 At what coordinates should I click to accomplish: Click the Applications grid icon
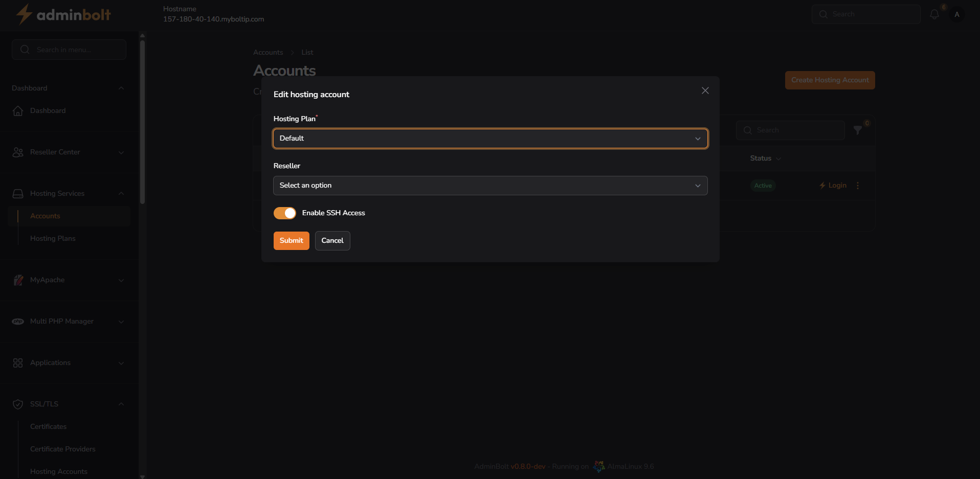pyautogui.click(x=18, y=363)
